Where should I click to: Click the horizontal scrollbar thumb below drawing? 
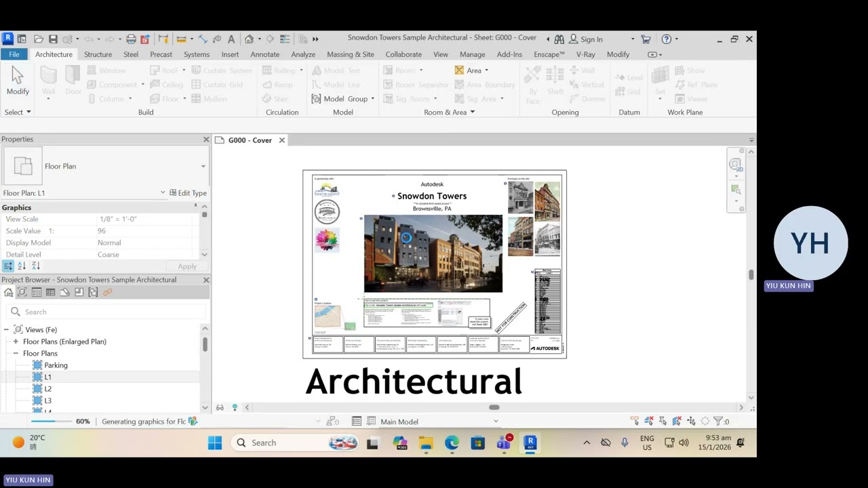[x=494, y=407]
